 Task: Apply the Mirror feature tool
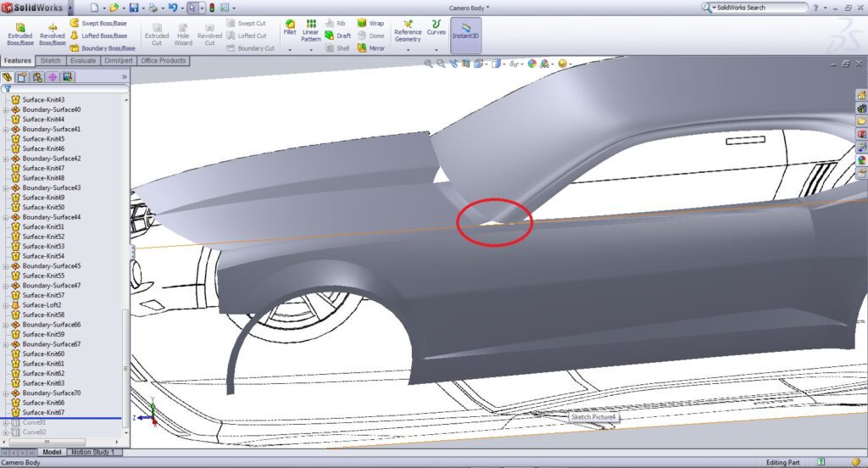370,48
